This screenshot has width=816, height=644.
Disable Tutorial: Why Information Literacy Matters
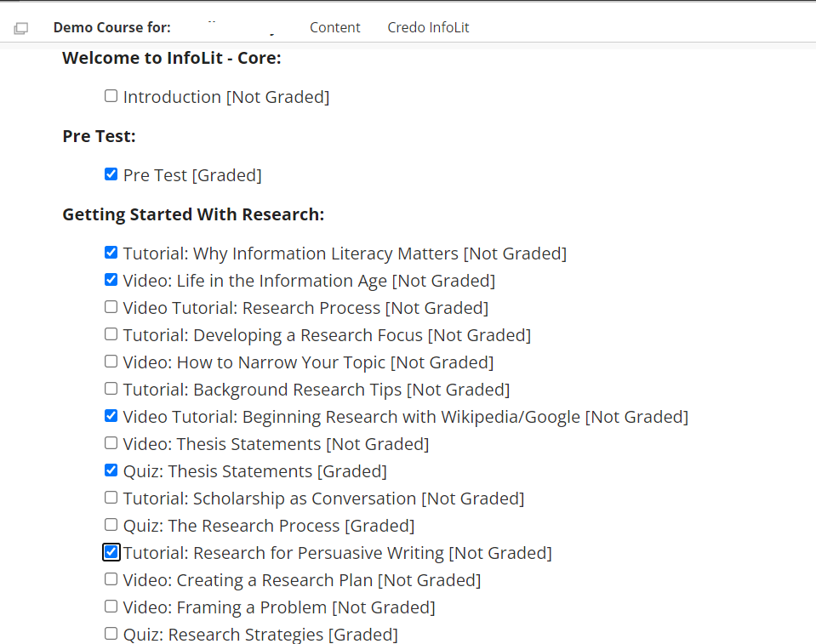tap(111, 252)
